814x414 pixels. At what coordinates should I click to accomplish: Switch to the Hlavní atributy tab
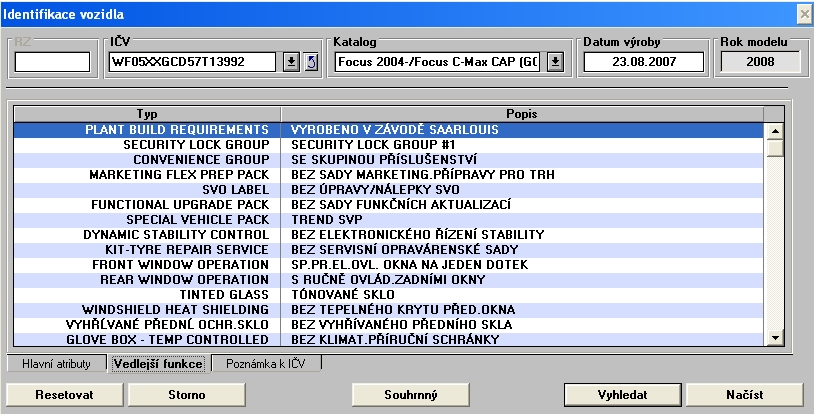(56, 364)
